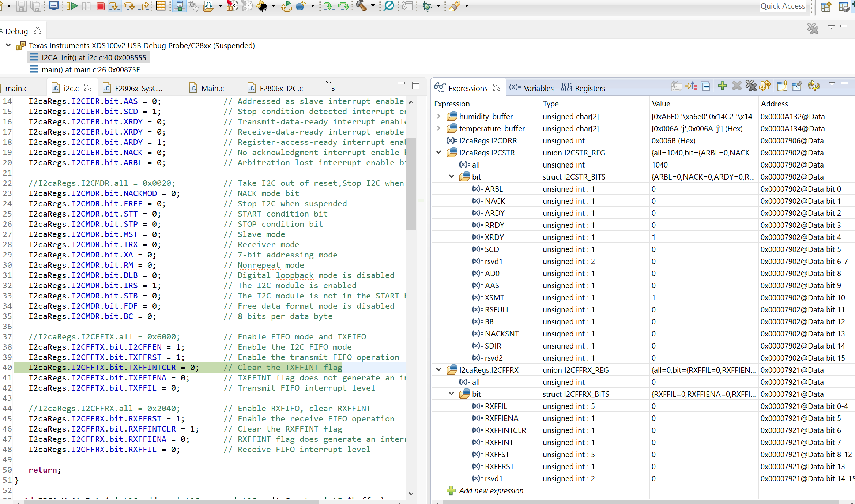The height and width of the screenshot is (504, 855).
Task: Click the Quick Access search field
Action: coord(783,6)
